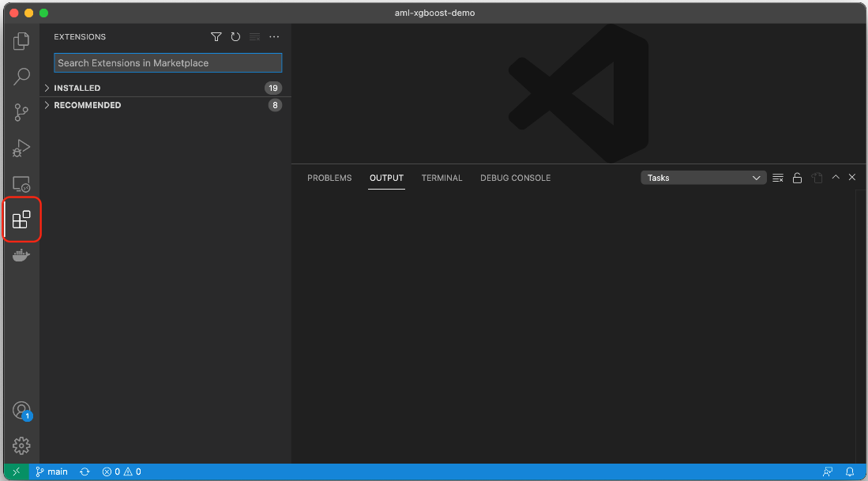Image resolution: width=868 pixels, height=481 pixels.
Task: Clear the output panel
Action: pos(778,178)
